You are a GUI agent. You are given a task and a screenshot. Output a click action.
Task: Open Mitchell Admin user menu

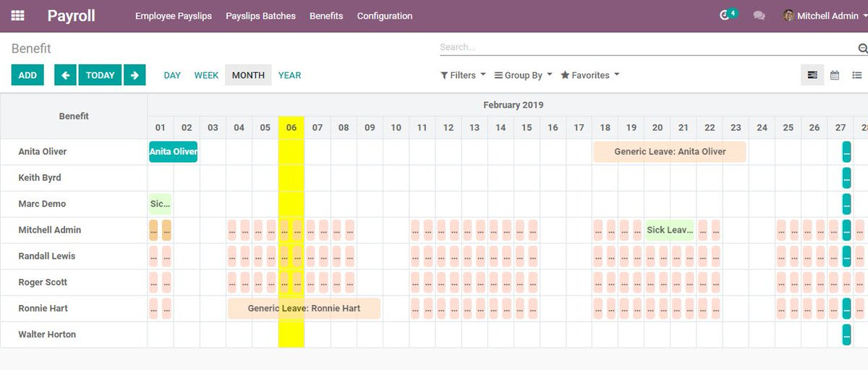pyautogui.click(x=825, y=15)
